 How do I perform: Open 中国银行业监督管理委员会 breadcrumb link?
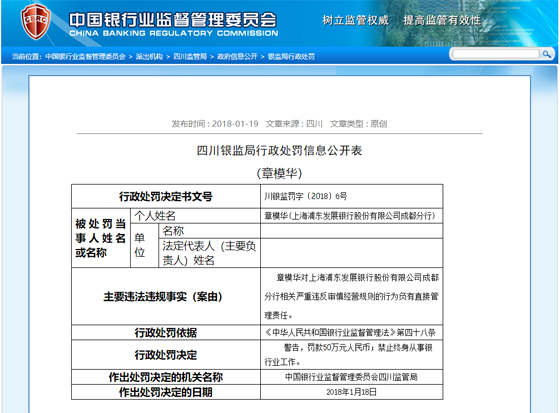coord(85,56)
